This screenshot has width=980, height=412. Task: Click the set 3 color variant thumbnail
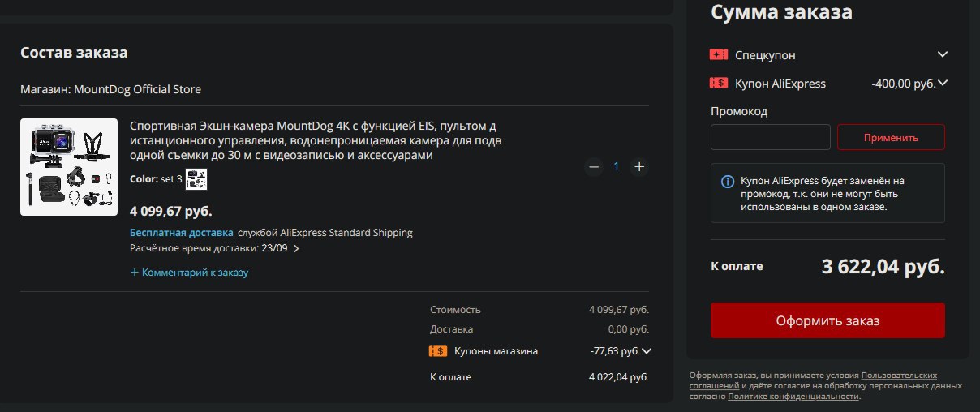coord(196,179)
